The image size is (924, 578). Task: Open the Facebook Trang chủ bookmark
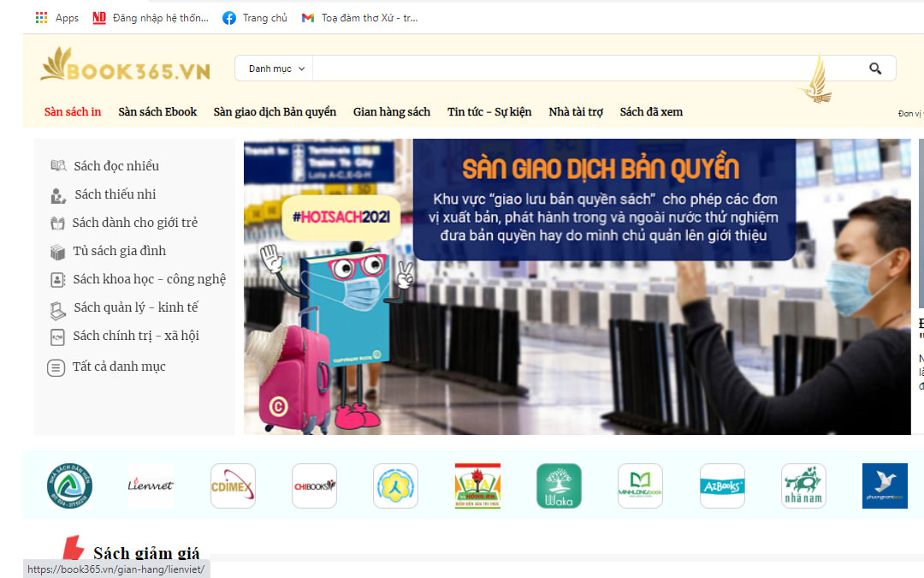coord(255,18)
